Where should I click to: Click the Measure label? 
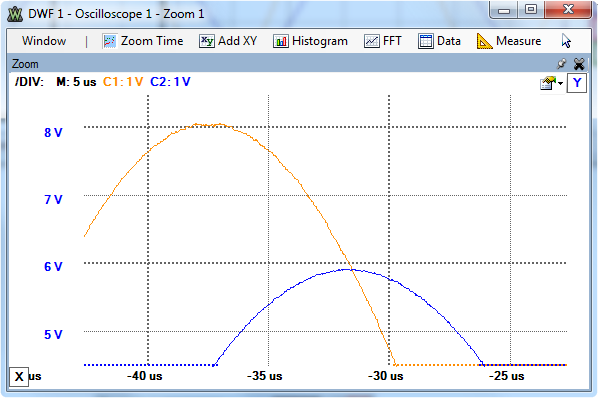[518, 41]
